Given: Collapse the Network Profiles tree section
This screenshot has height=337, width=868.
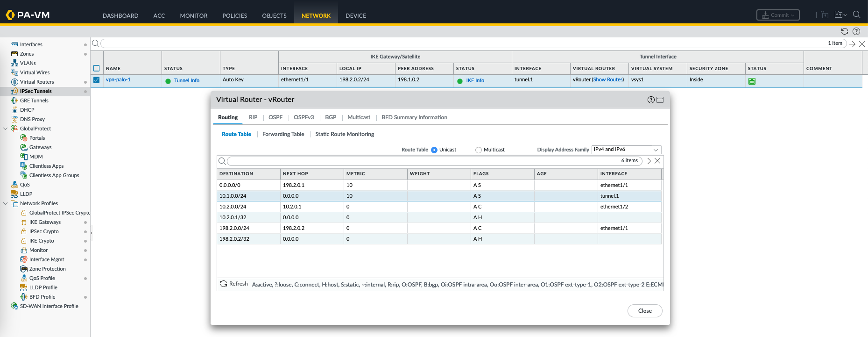Looking at the screenshot, I should [x=6, y=203].
